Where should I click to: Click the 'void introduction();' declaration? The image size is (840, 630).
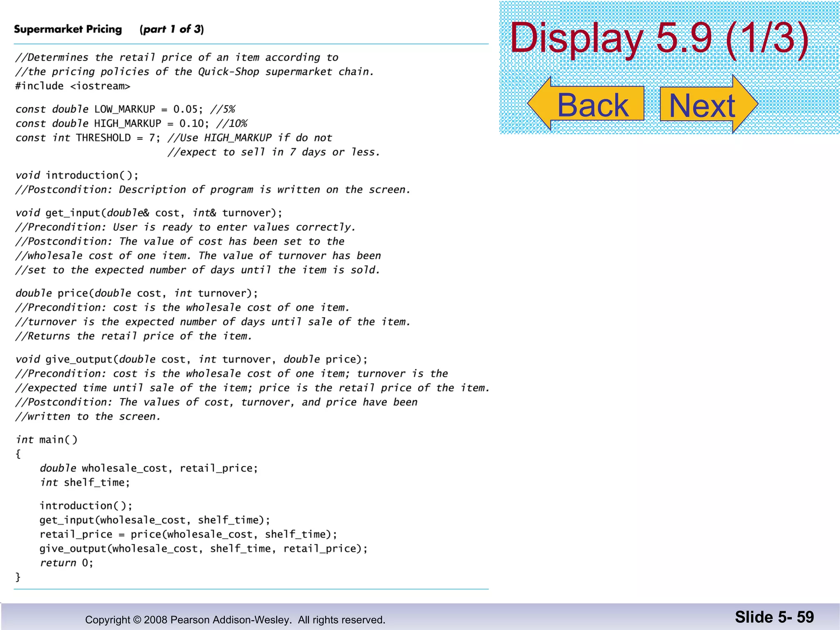click(77, 176)
